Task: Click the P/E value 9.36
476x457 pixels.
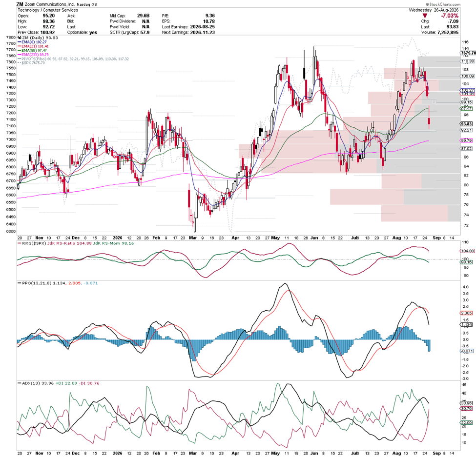Action: point(210,16)
